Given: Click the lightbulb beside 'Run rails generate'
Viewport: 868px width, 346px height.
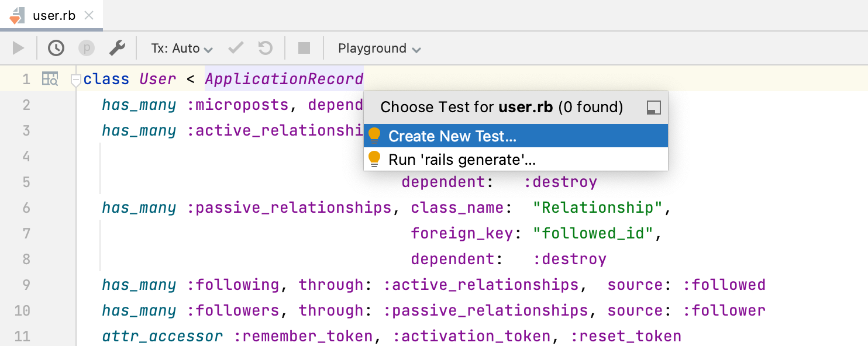Looking at the screenshot, I should click(375, 158).
